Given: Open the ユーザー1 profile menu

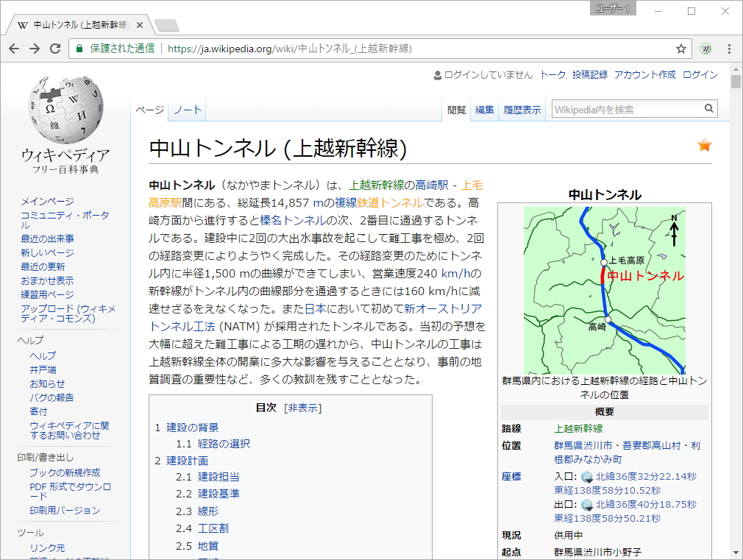Looking at the screenshot, I should [x=613, y=10].
